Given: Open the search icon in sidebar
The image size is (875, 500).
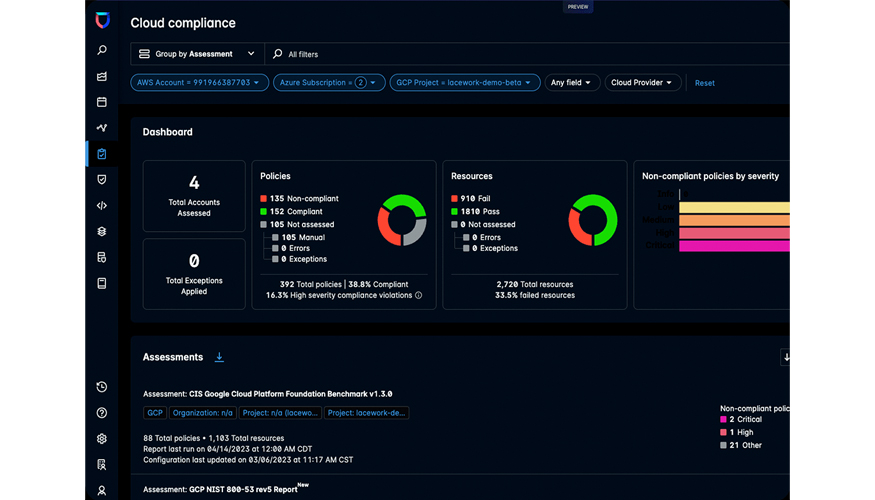Looking at the screenshot, I should pyautogui.click(x=102, y=50).
